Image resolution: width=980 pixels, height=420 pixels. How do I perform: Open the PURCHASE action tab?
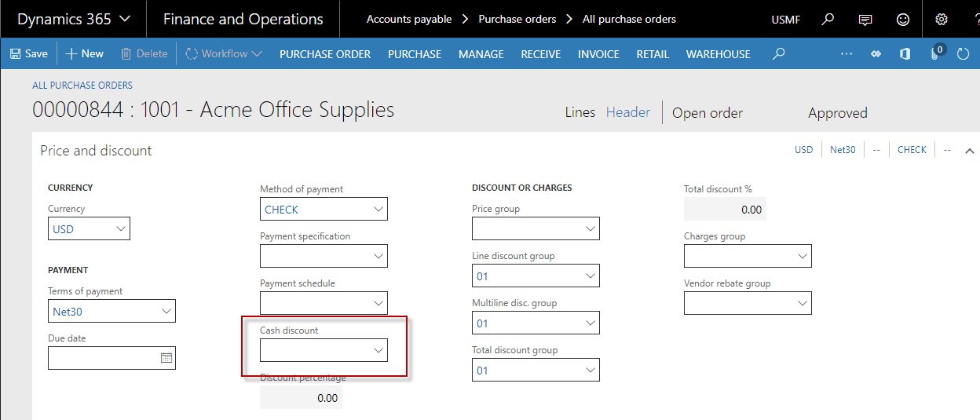(415, 54)
